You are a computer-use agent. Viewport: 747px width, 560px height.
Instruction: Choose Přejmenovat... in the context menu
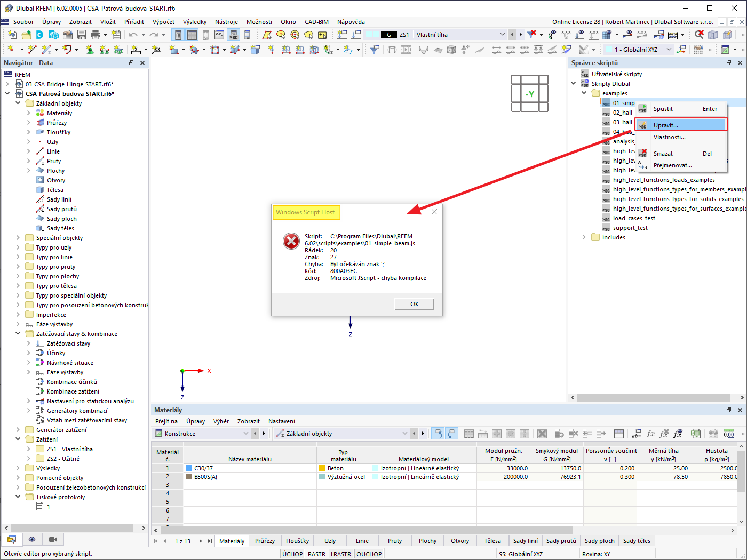click(681, 165)
